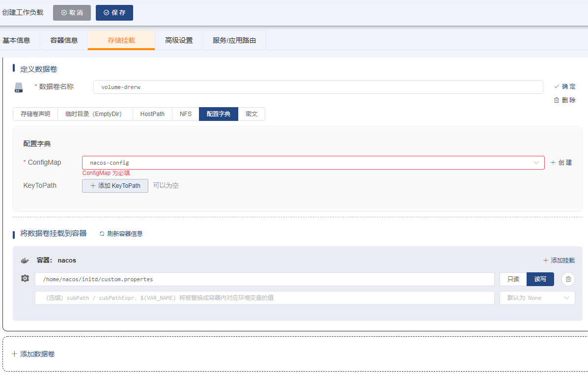Click the delete trash icon under confirm

click(557, 100)
